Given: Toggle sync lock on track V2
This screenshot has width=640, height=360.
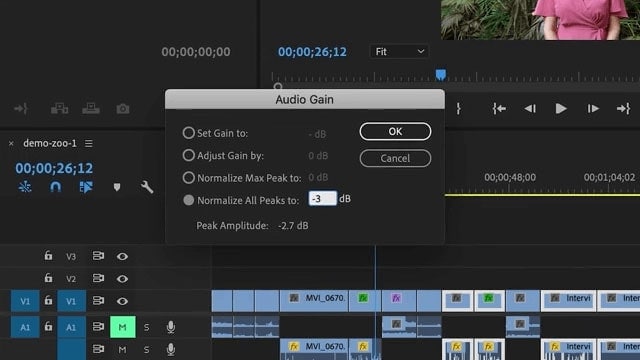Looking at the screenshot, I should (x=98, y=278).
